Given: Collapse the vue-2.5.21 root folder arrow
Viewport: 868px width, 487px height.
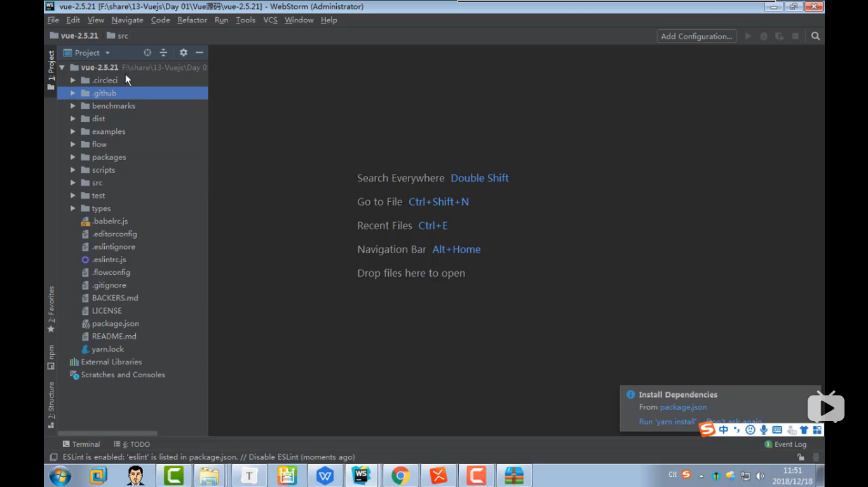Looking at the screenshot, I should coord(62,67).
